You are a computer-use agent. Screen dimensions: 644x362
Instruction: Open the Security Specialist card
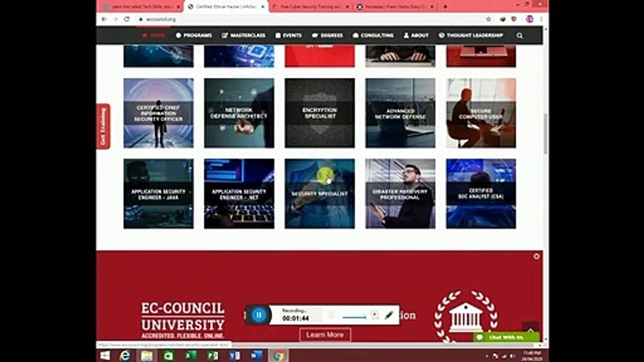(x=319, y=194)
